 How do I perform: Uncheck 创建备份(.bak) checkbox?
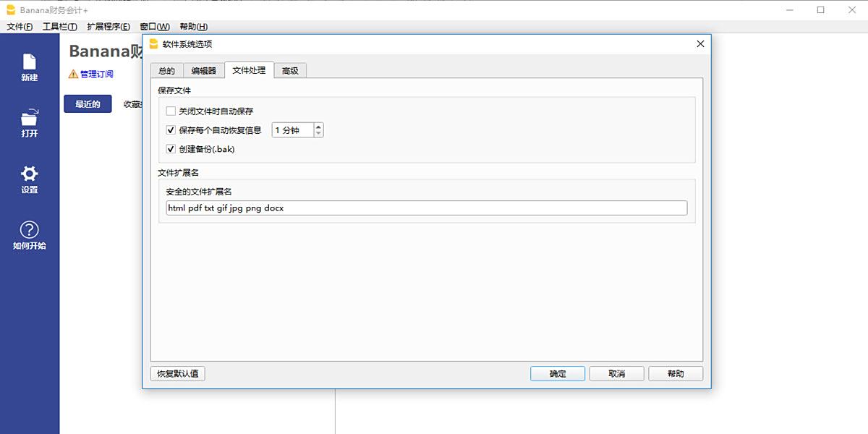tap(171, 149)
